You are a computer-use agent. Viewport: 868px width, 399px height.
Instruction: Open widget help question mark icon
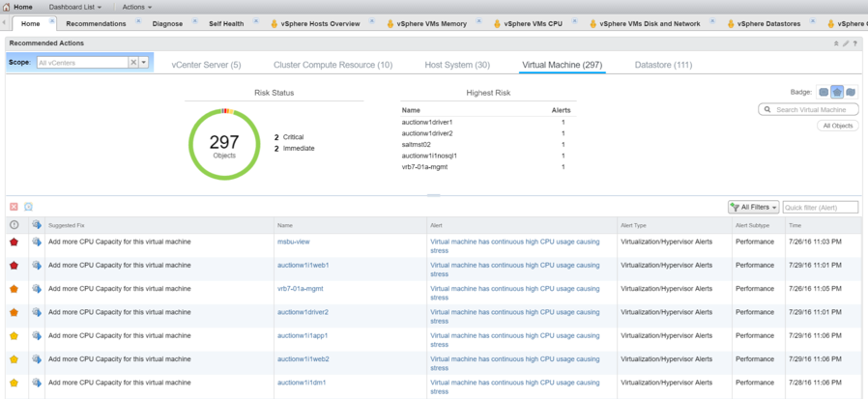pos(855,43)
